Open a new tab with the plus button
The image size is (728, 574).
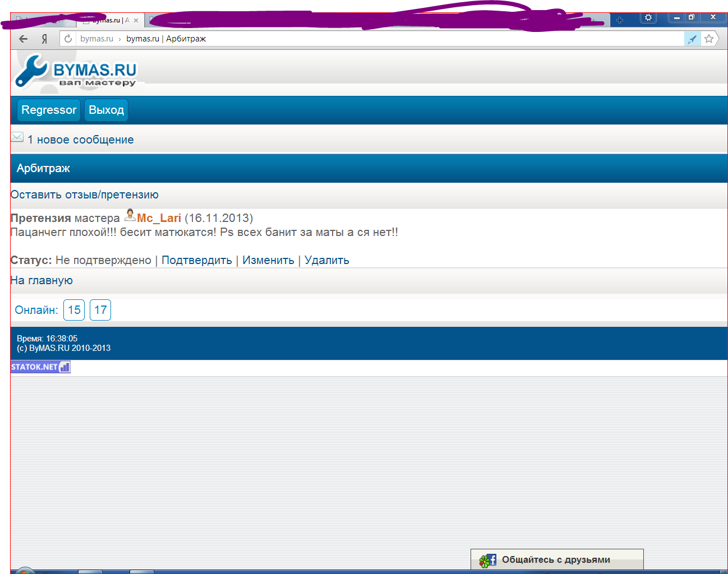[620, 20]
